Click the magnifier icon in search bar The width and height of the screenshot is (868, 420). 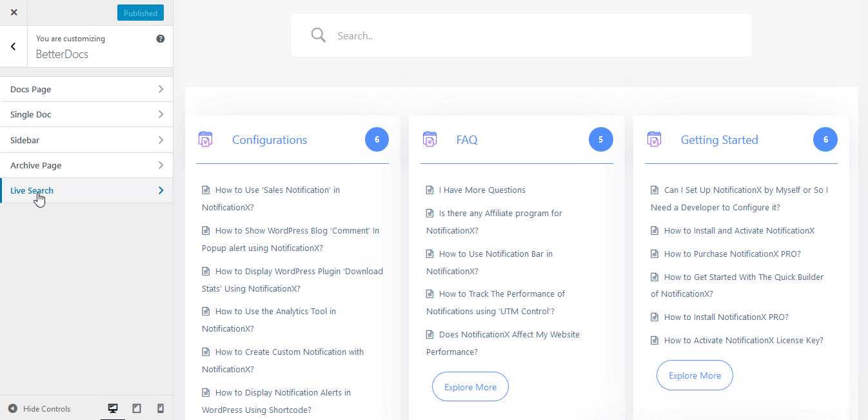[x=319, y=35]
